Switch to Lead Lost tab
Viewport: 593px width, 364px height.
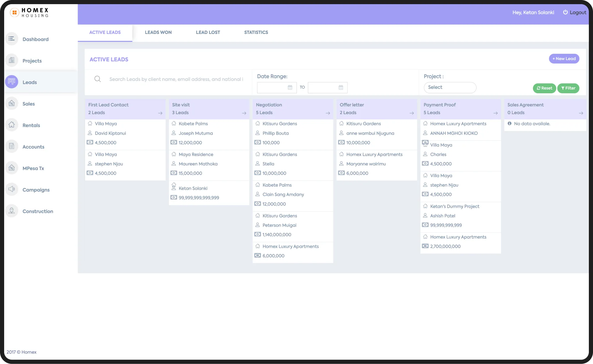point(208,32)
